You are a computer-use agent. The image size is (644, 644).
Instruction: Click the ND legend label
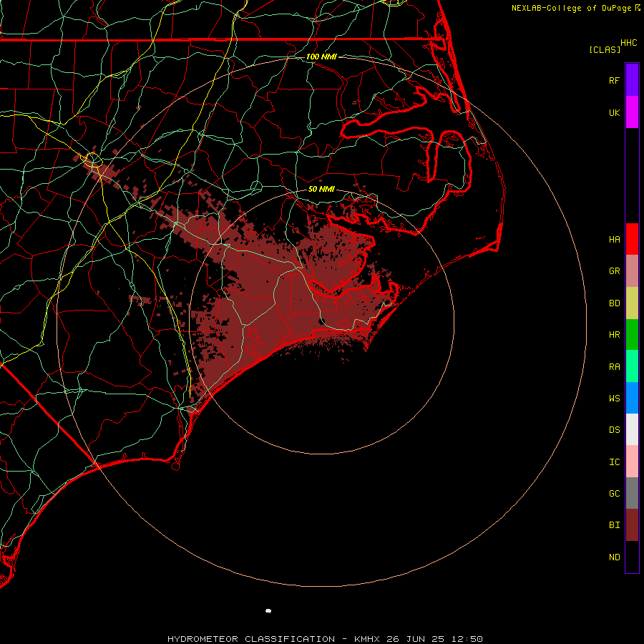point(614,557)
